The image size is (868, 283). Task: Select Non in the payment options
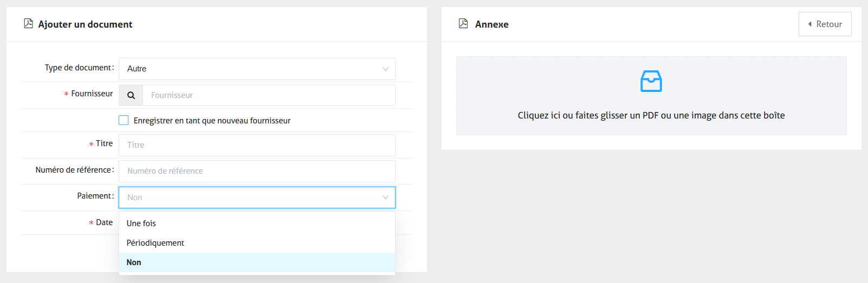134,262
